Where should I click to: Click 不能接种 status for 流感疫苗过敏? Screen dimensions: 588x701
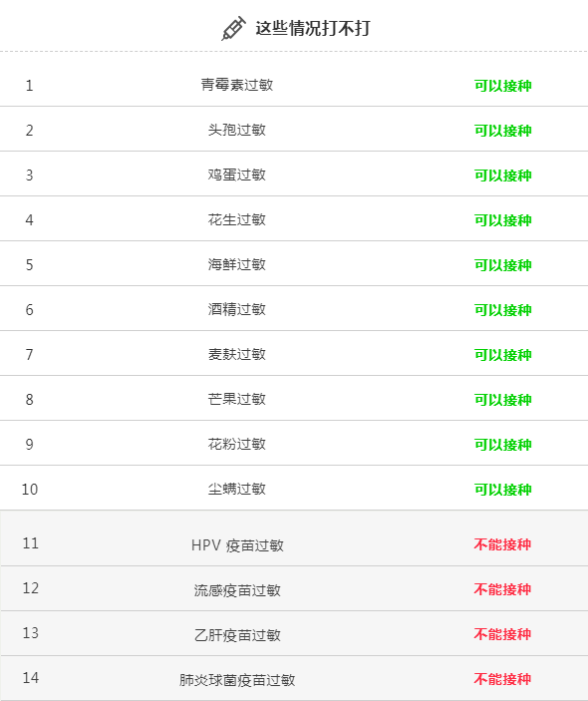502,589
